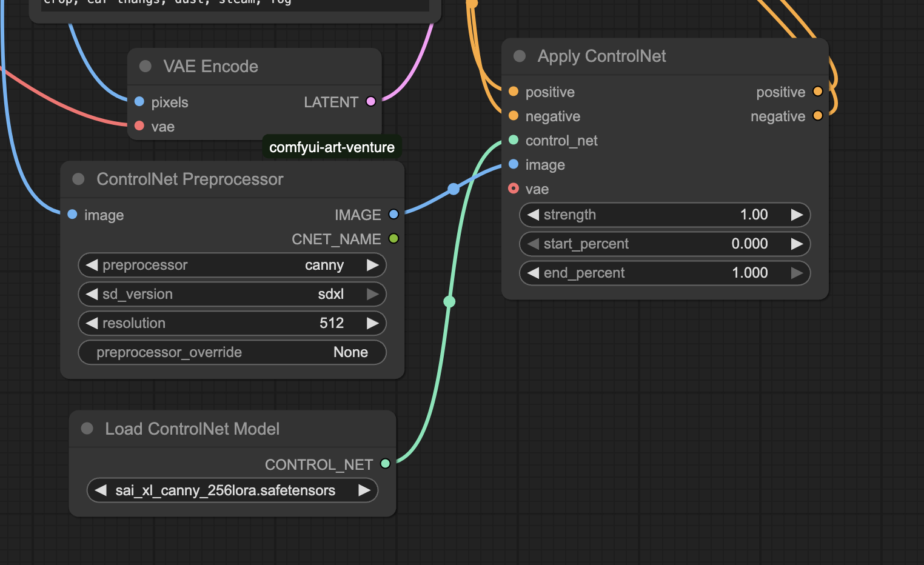The image size is (924, 565).
Task: Increase the strength value arrow
Action: (797, 215)
